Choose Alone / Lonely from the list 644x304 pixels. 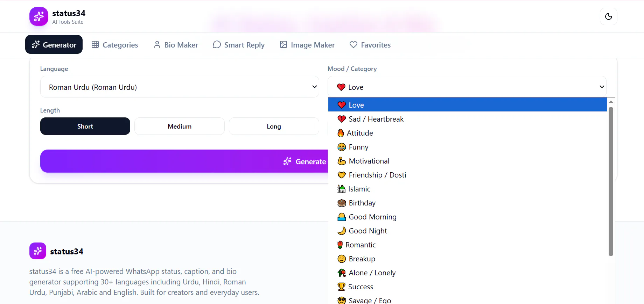(x=467, y=273)
